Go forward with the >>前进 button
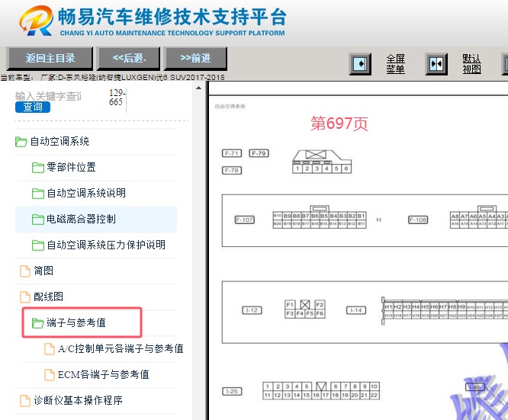The image size is (508, 420). click(196, 58)
